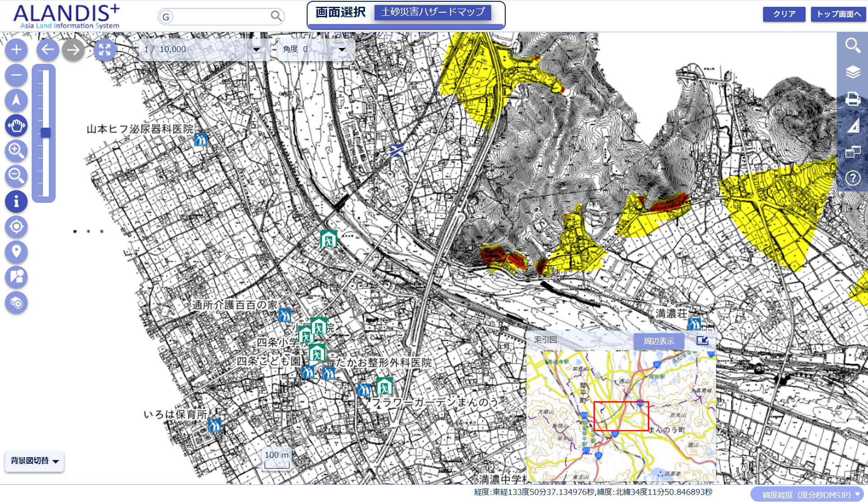868x503 pixels.
Task: Toggle the feature information tool
Action: coord(16,201)
